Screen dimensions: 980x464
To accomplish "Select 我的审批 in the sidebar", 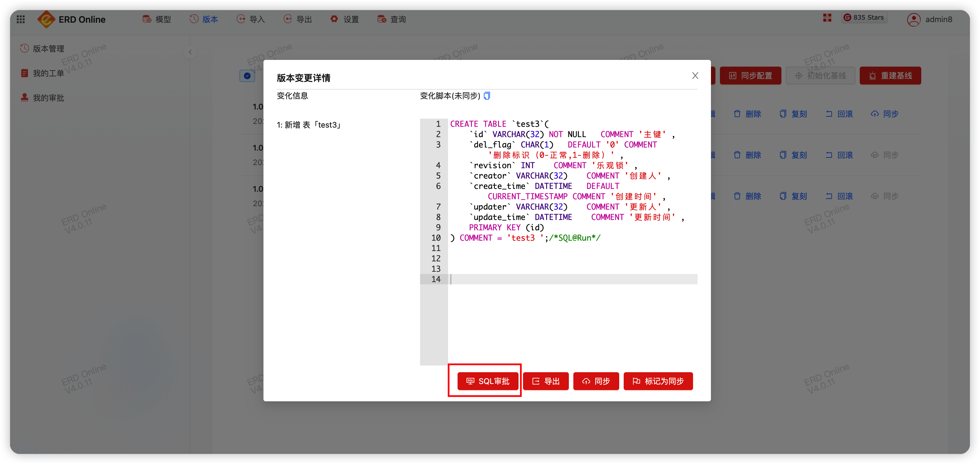I will point(42,98).
